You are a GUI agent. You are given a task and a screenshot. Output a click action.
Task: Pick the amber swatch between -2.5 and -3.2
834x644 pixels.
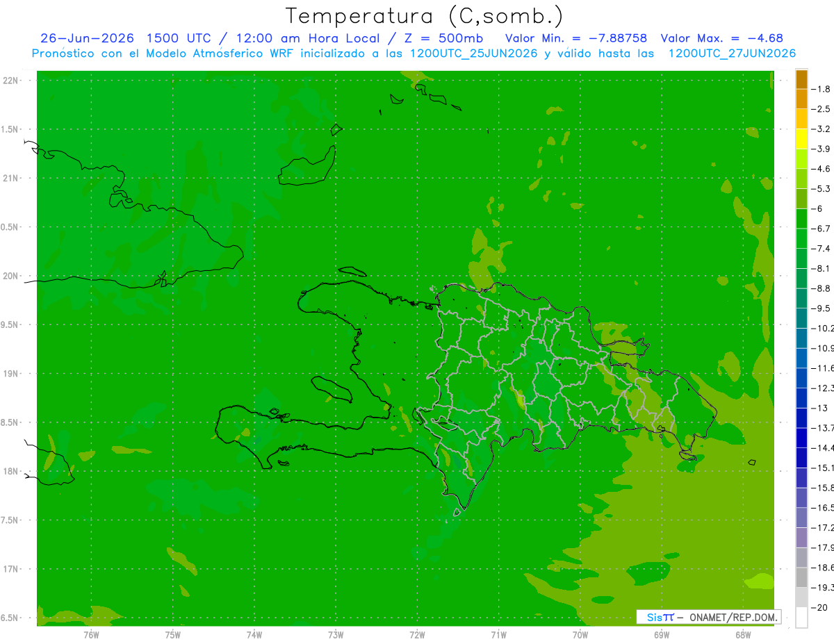pyautogui.click(x=801, y=119)
